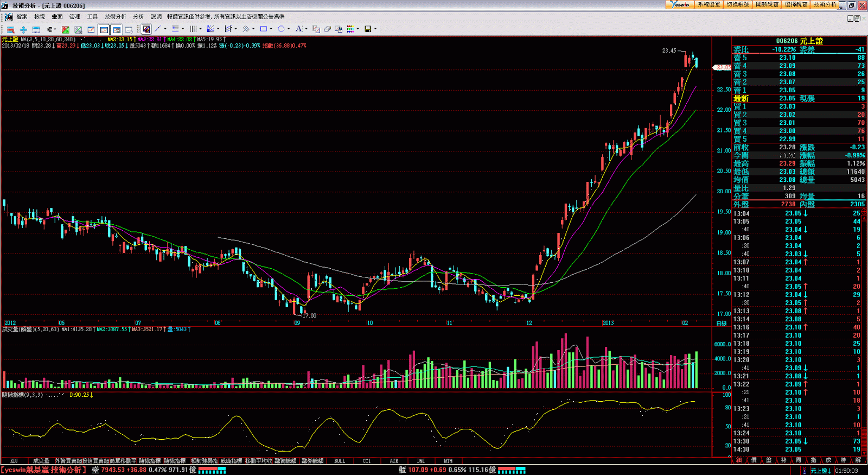Switch to the 威廉指標 indicator tab
The width and height of the screenshot is (868, 475).
231,461
